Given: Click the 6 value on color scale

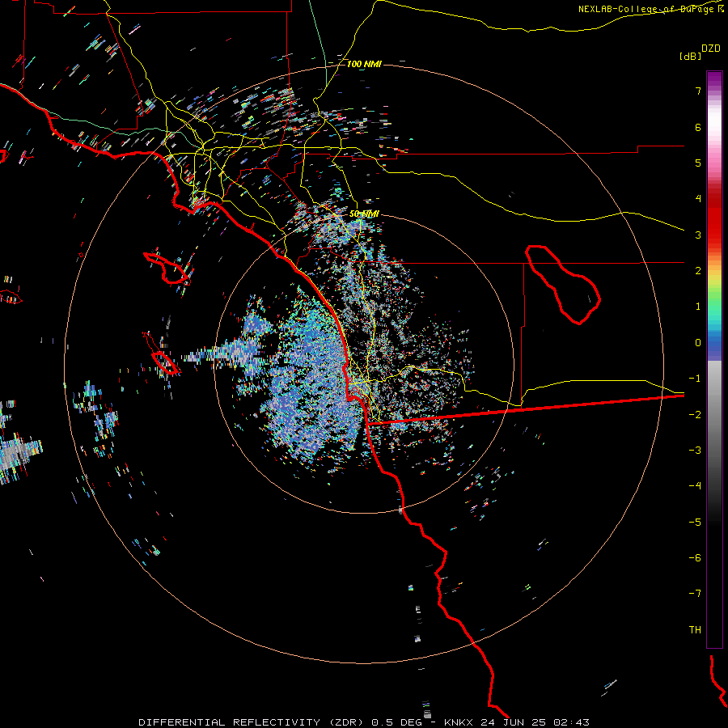Looking at the screenshot, I should (x=698, y=127).
